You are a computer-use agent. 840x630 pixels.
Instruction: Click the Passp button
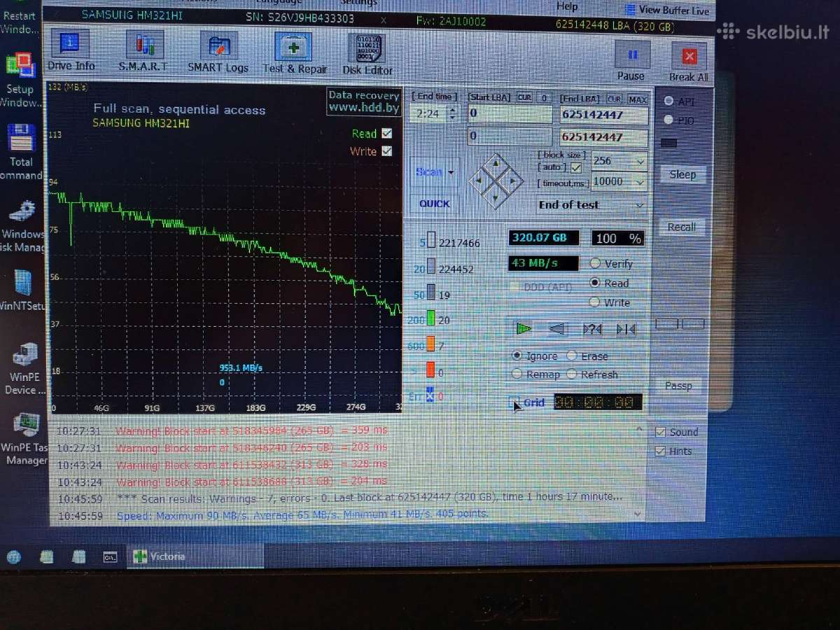[678, 386]
